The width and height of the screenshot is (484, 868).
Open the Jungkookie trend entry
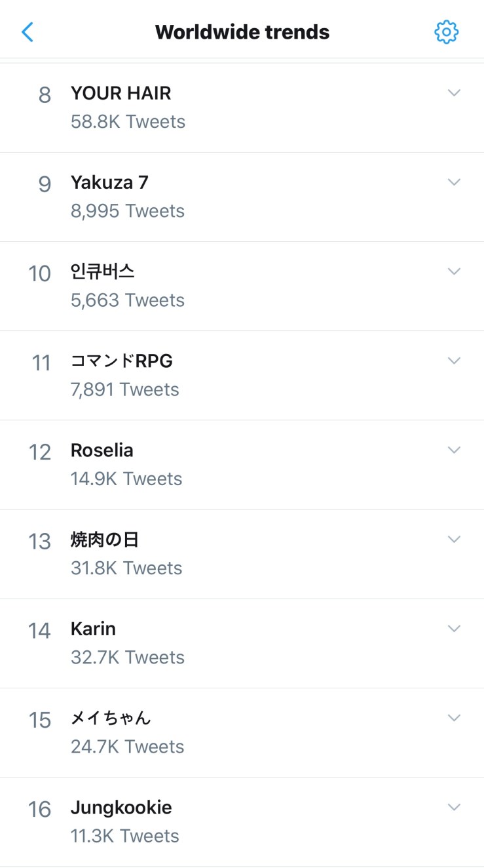pos(121,808)
